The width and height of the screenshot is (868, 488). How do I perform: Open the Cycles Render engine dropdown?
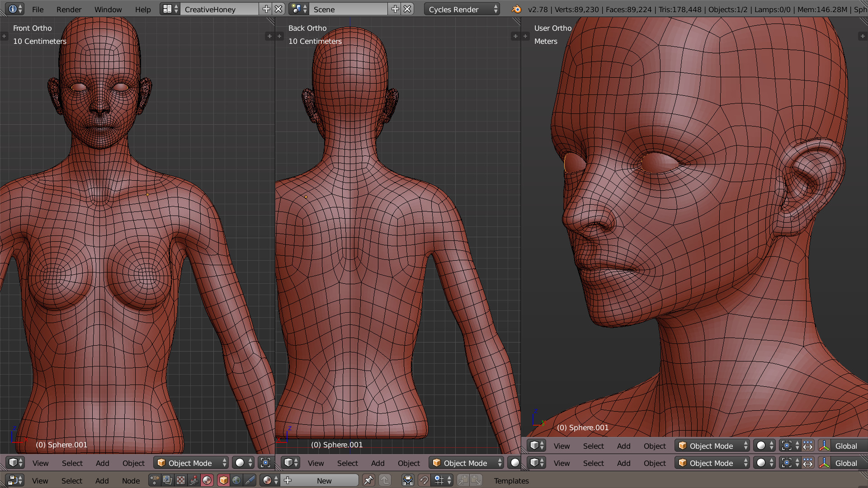[462, 9]
